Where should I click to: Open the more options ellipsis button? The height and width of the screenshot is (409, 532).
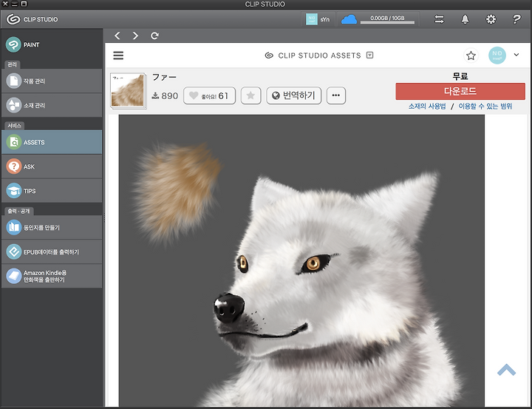click(x=336, y=95)
